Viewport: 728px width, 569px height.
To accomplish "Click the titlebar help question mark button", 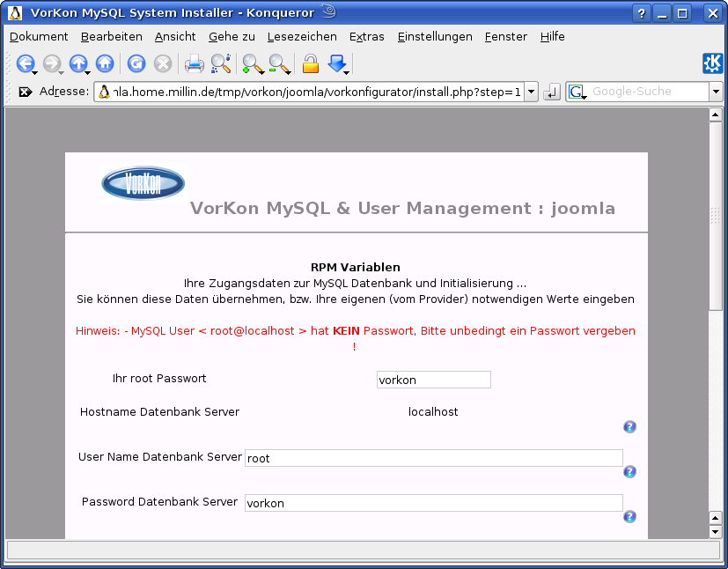I will pyautogui.click(x=641, y=13).
